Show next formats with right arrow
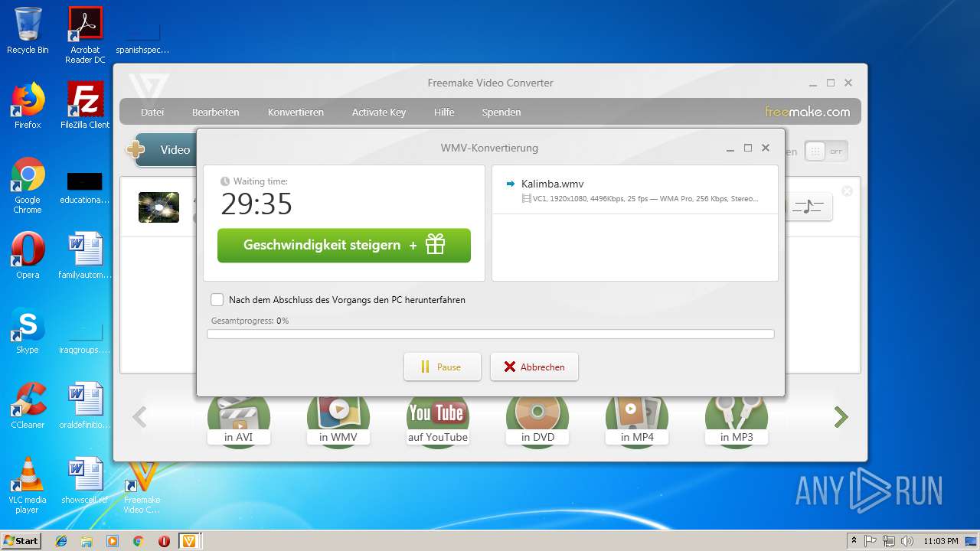This screenshot has width=980, height=551. click(841, 417)
